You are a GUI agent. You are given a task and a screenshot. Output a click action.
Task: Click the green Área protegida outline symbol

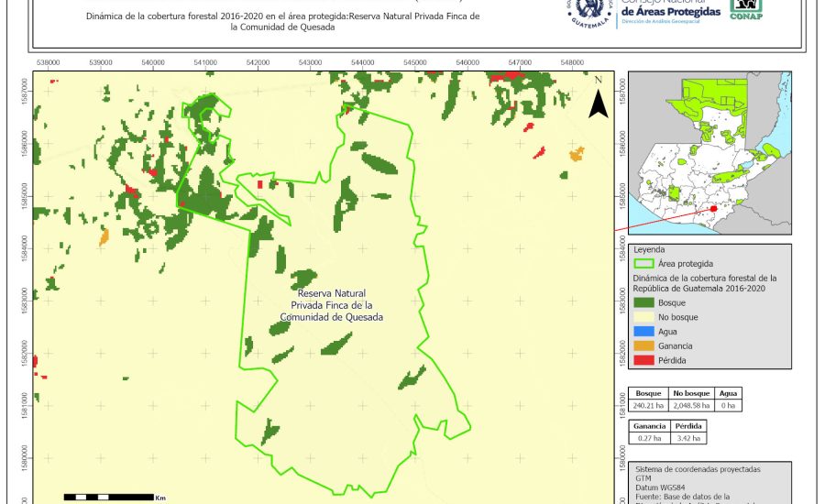pos(644,263)
